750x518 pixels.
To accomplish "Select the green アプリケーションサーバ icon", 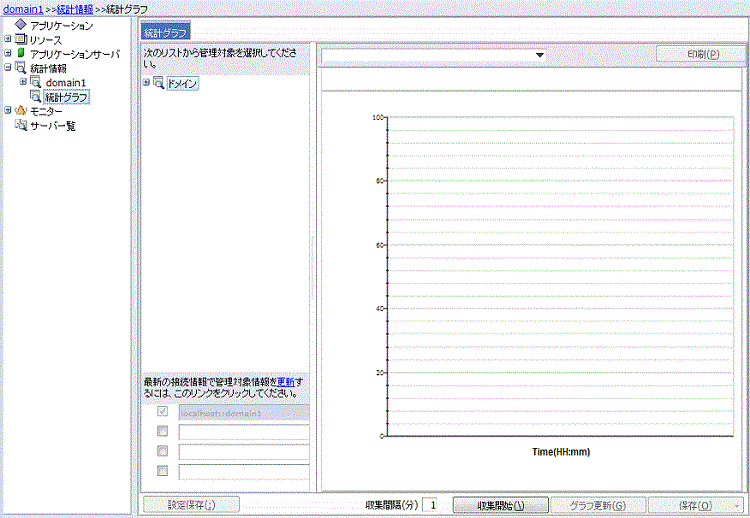I will [21, 54].
